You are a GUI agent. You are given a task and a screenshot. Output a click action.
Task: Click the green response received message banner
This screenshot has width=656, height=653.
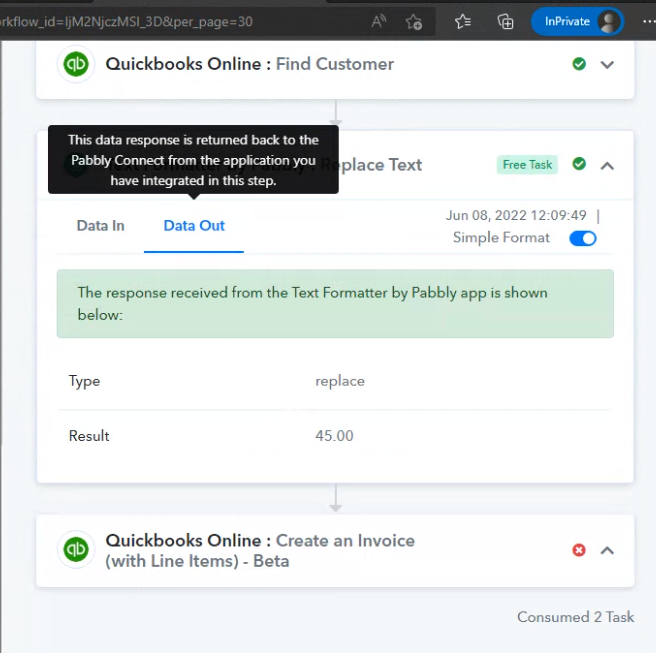335,304
